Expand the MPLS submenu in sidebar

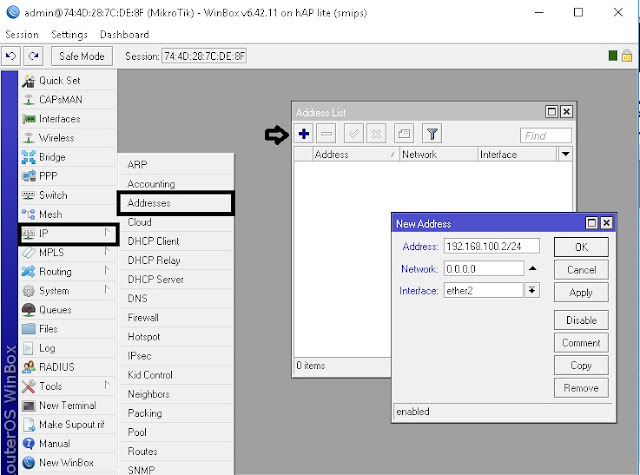(x=68, y=252)
